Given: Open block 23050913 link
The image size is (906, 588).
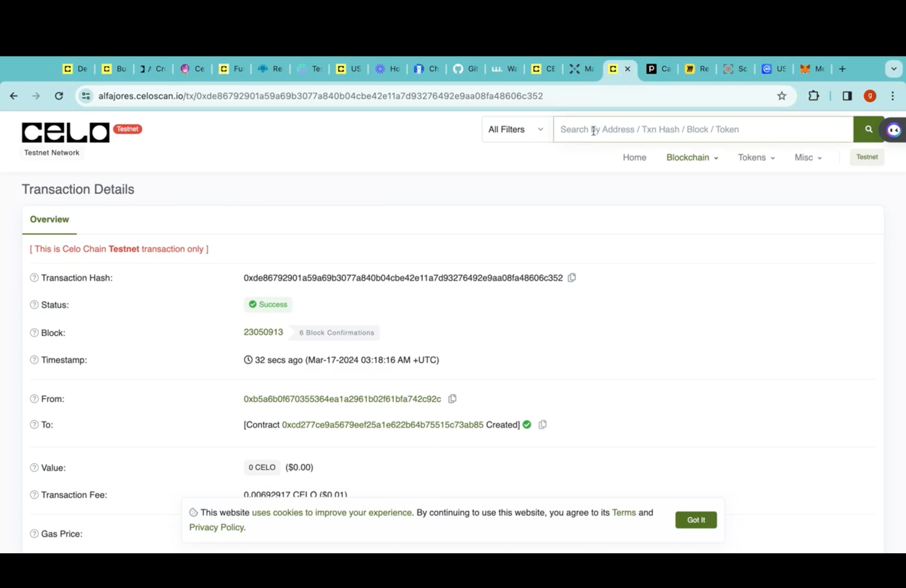Looking at the screenshot, I should coord(263,332).
